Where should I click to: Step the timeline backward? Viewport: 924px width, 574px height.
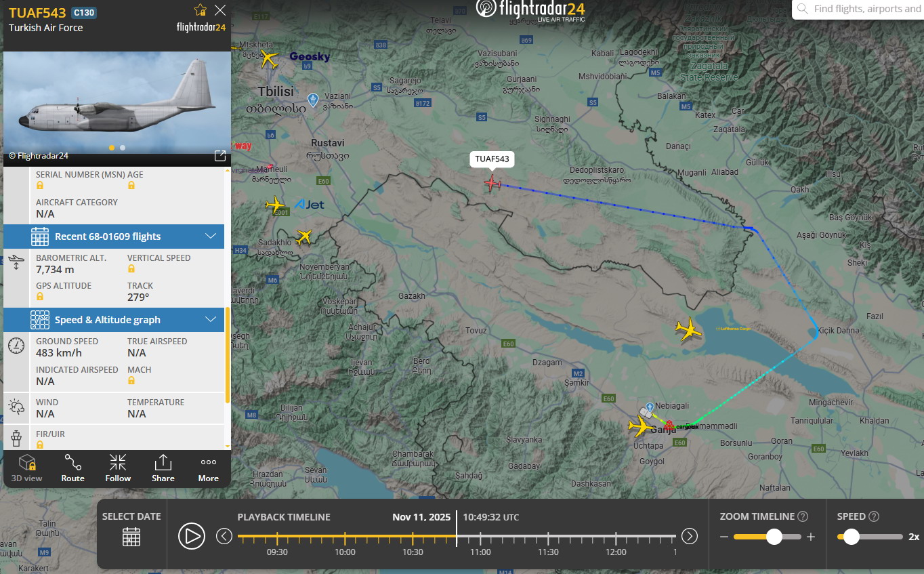(224, 537)
